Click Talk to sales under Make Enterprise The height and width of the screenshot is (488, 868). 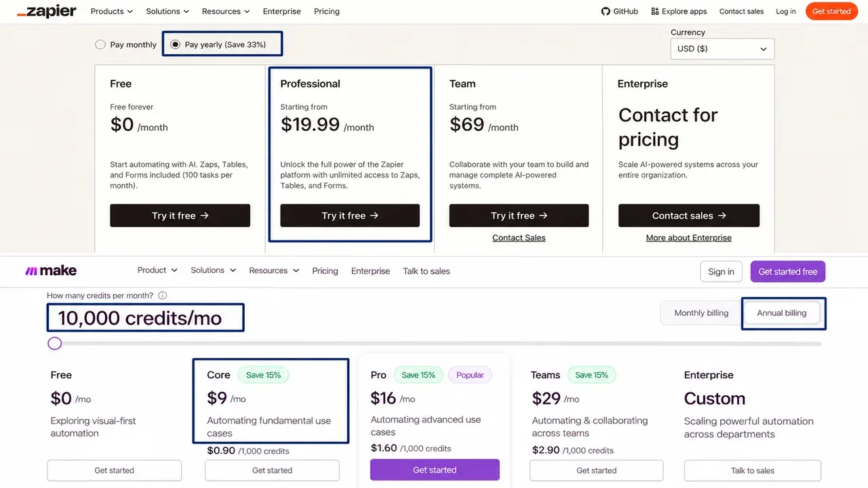click(753, 470)
